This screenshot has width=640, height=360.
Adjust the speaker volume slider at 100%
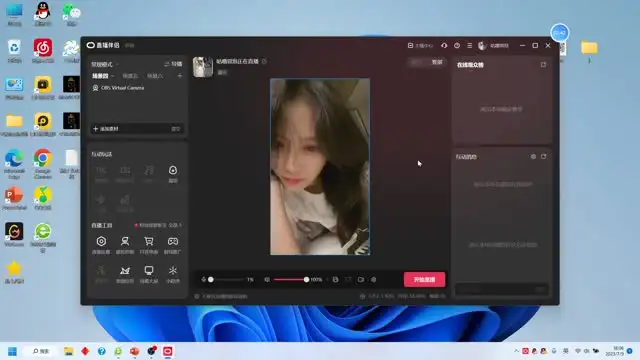pos(291,280)
